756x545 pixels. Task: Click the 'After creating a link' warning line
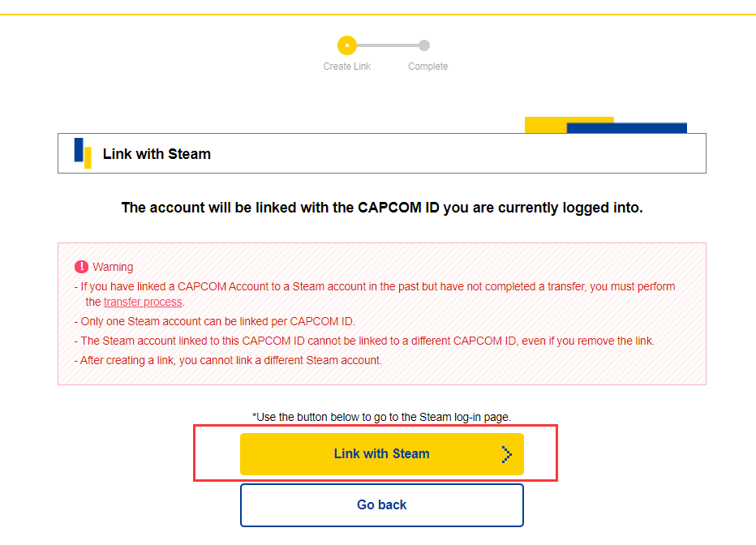(228, 360)
